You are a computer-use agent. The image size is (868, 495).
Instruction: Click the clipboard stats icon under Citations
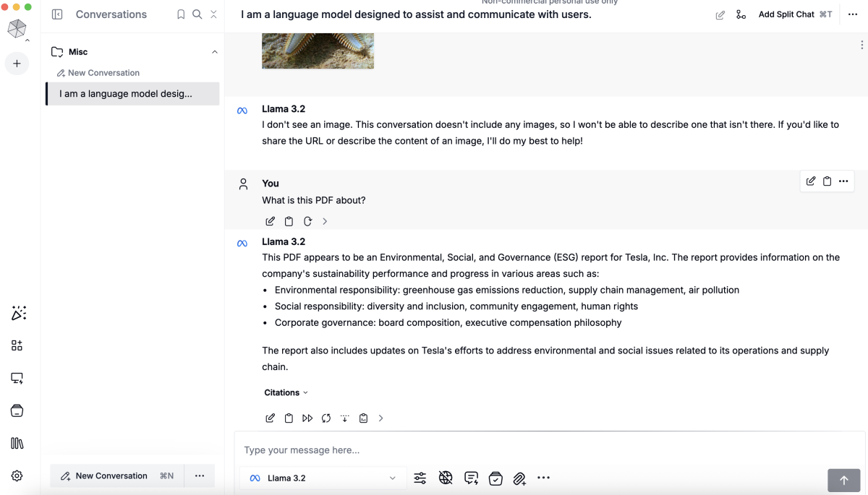(364, 418)
